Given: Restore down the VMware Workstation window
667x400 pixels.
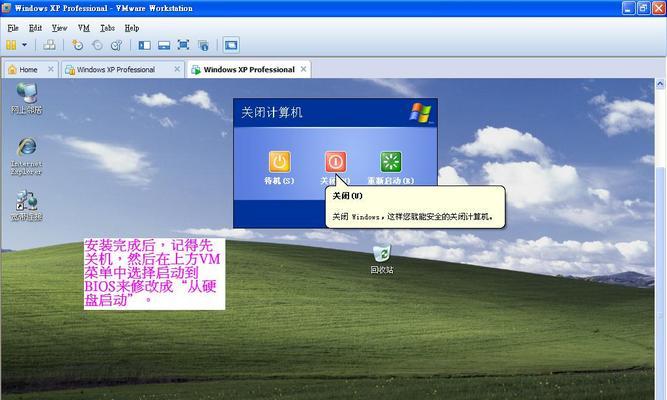Looking at the screenshot, I should [643, 8].
